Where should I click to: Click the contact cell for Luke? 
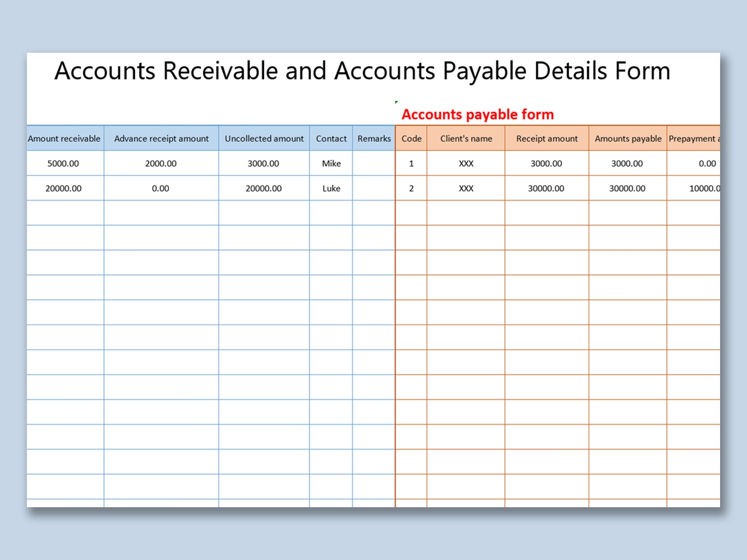[x=331, y=188]
